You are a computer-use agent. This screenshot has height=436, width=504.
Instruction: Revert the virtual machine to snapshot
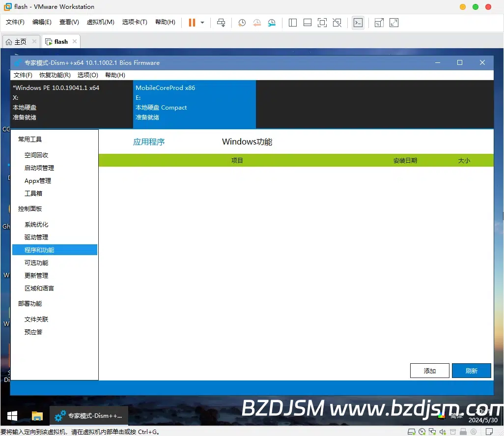[x=257, y=23]
